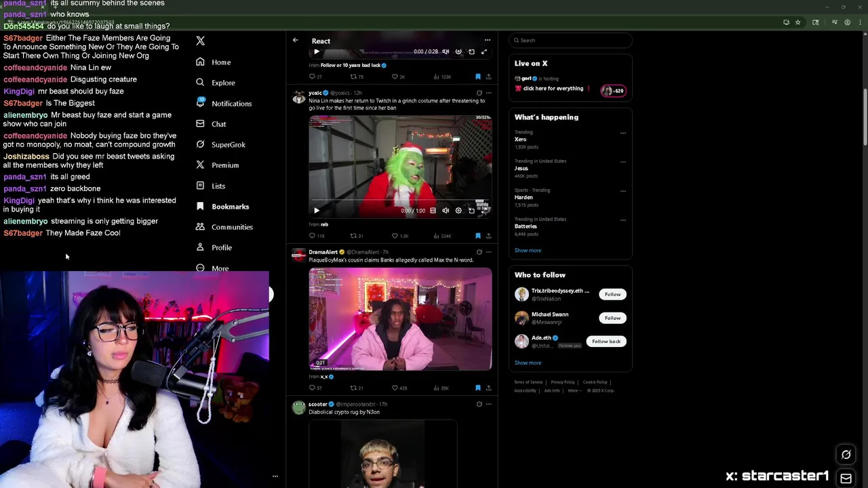Like the yoxic post
Image resolution: width=868 pixels, height=488 pixels.
point(399,236)
